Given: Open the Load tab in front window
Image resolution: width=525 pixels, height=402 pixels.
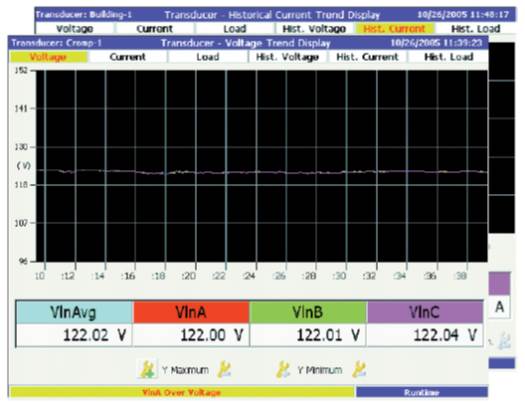Looking at the screenshot, I should point(208,57).
